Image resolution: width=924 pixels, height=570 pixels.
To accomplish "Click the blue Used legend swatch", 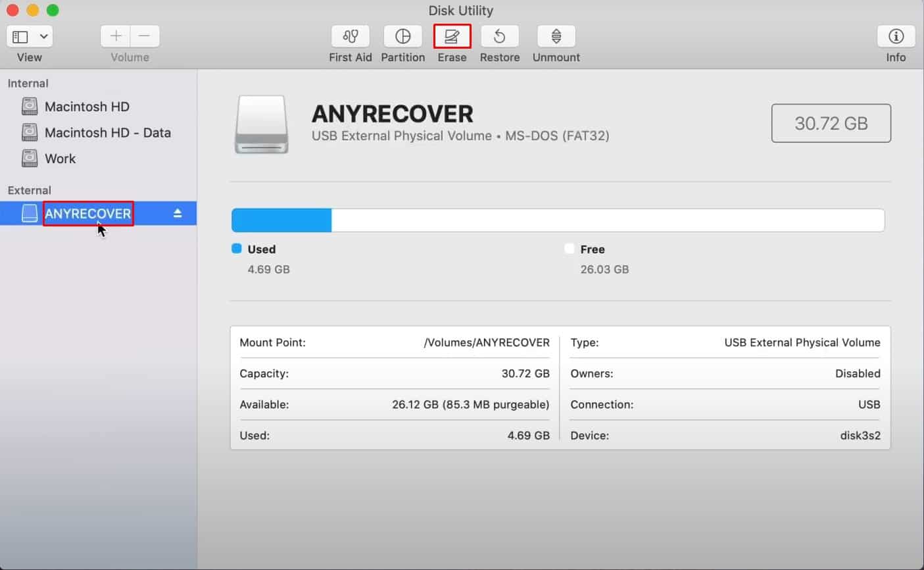I will (x=237, y=249).
